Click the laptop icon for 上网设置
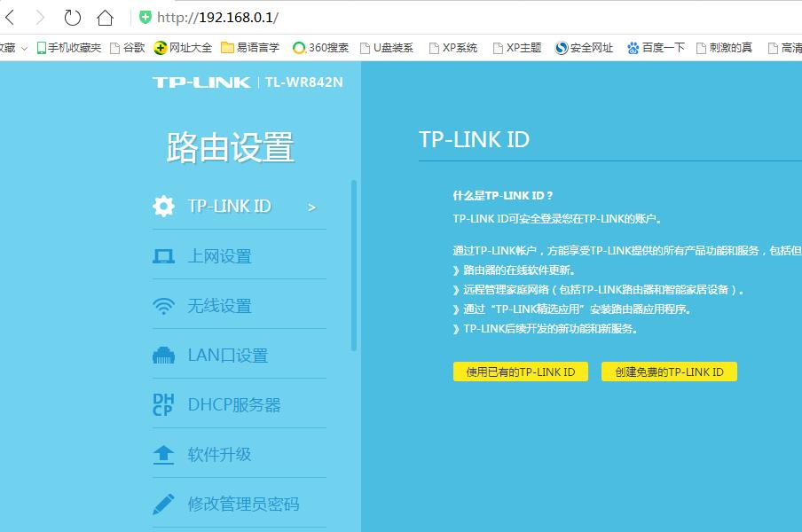The image size is (802, 532). (x=163, y=256)
